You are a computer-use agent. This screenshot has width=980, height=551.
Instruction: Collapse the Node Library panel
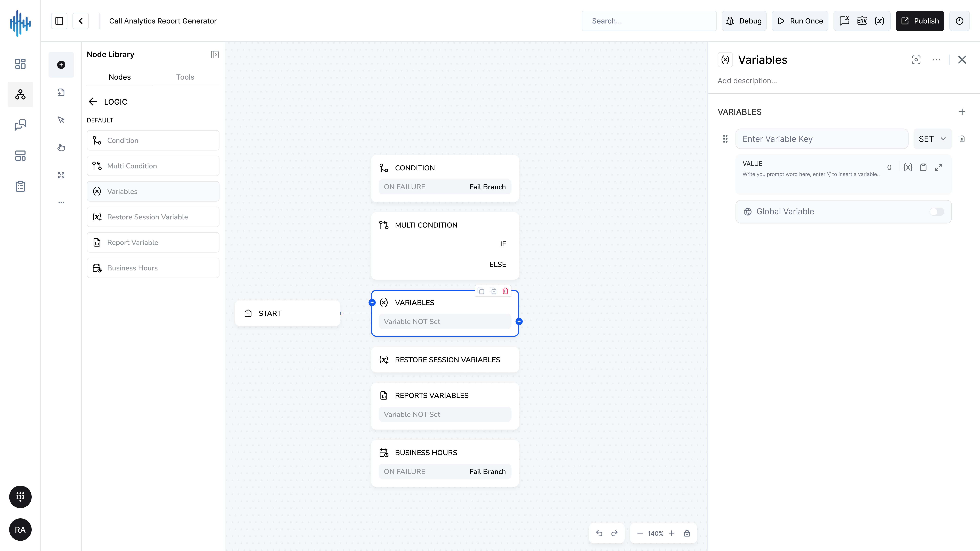(x=215, y=54)
